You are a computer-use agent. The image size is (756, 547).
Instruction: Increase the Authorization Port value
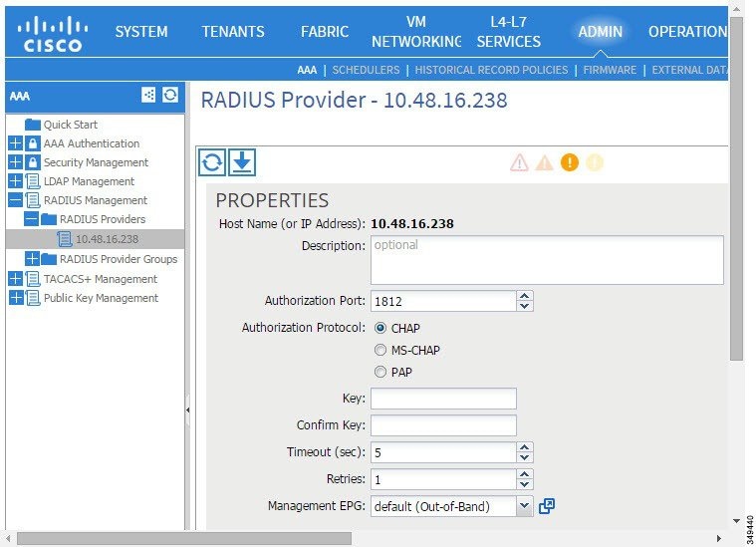(525, 296)
